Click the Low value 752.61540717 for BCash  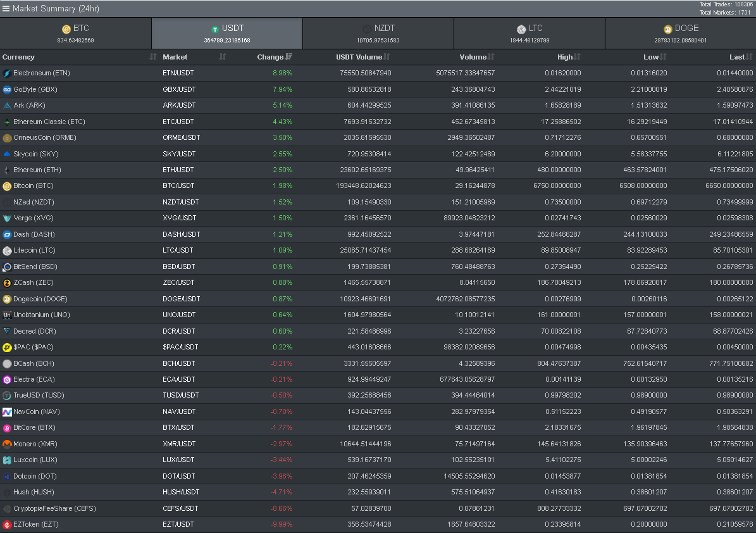click(x=645, y=364)
